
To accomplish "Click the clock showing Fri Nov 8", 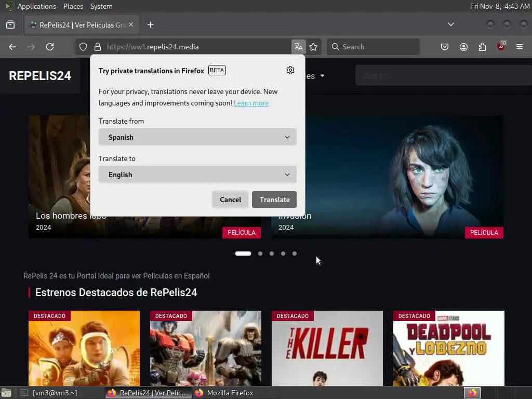I will coord(500,6).
